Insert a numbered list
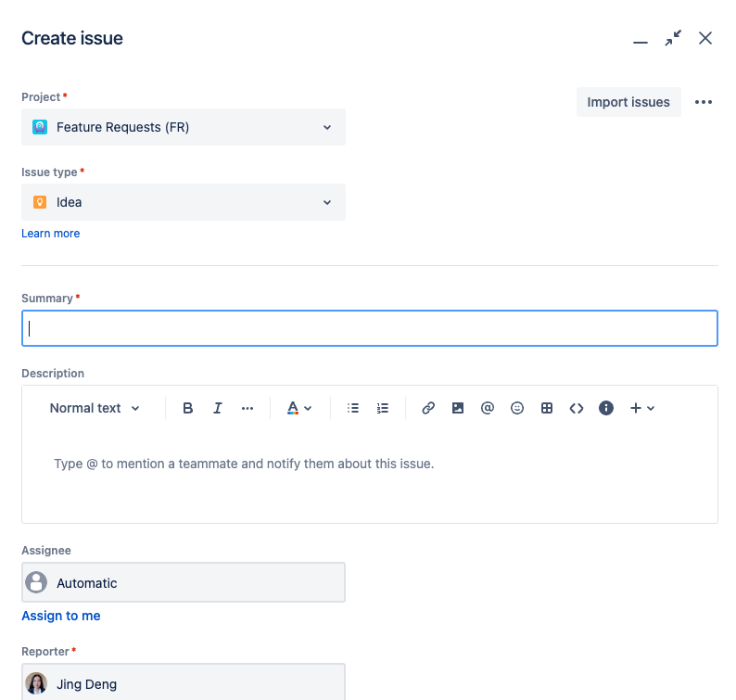The width and height of the screenshot is (736, 700). [x=383, y=408]
